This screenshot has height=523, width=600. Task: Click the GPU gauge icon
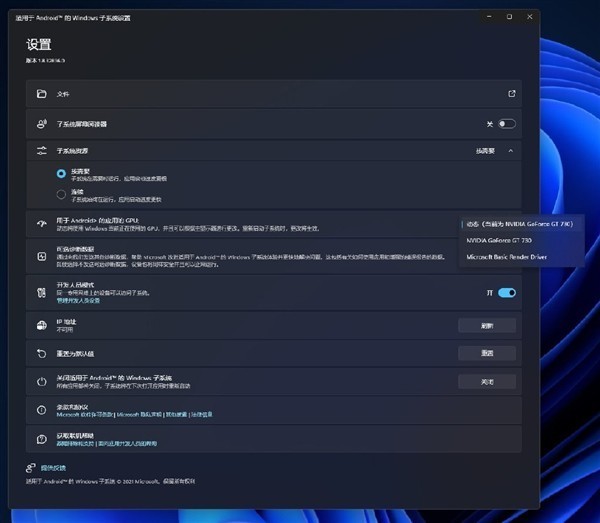tap(42, 223)
